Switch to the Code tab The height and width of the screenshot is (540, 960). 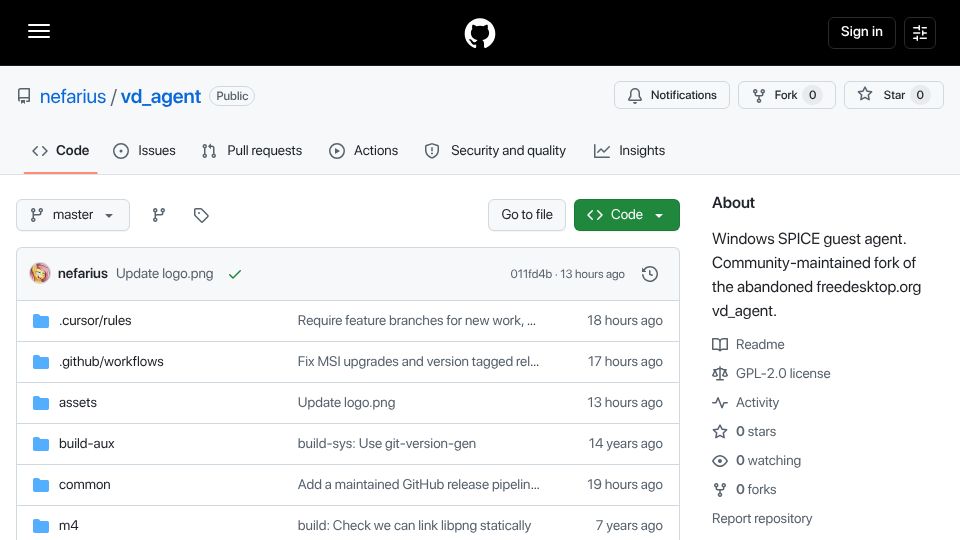pyautogui.click(x=61, y=151)
